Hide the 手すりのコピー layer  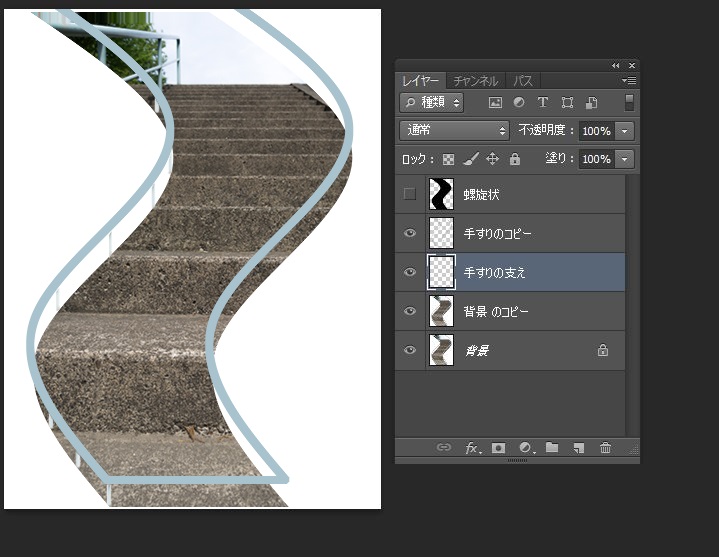[x=410, y=233]
